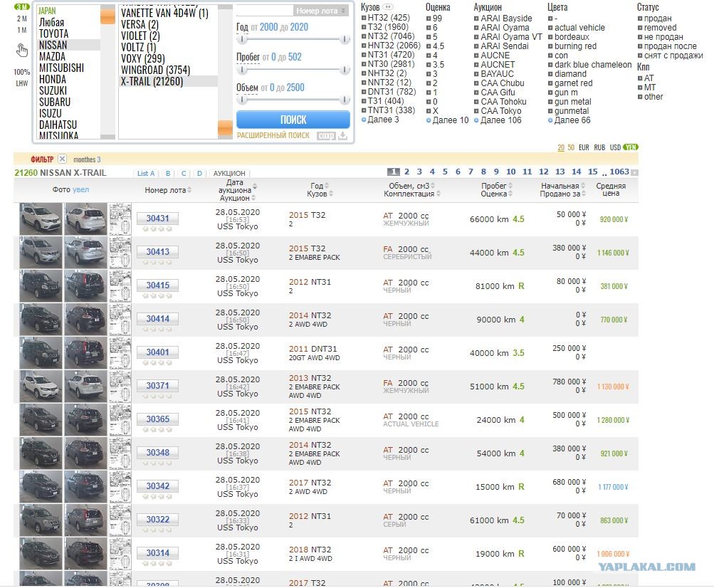714x588 pixels.
Task: Sort by Оценка column sort arrows
Action: tap(510, 194)
